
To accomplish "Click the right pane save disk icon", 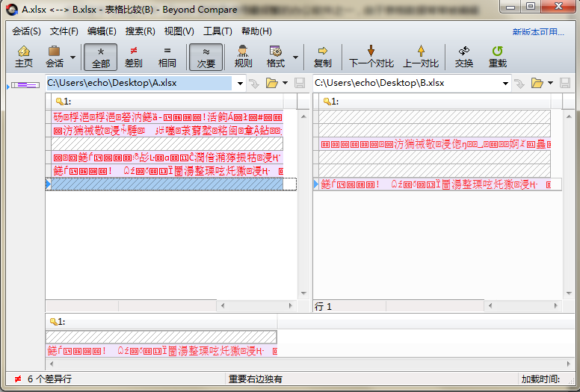I will (x=565, y=83).
